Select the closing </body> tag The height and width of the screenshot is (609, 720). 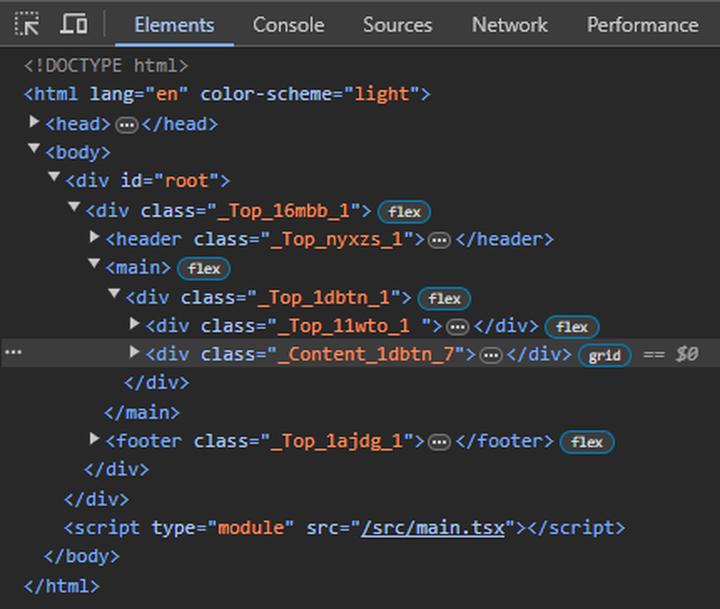[x=82, y=556]
